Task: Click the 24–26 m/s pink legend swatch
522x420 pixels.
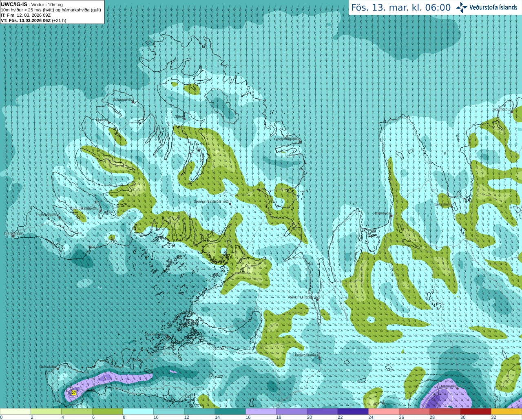Action: click(x=384, y=411)
